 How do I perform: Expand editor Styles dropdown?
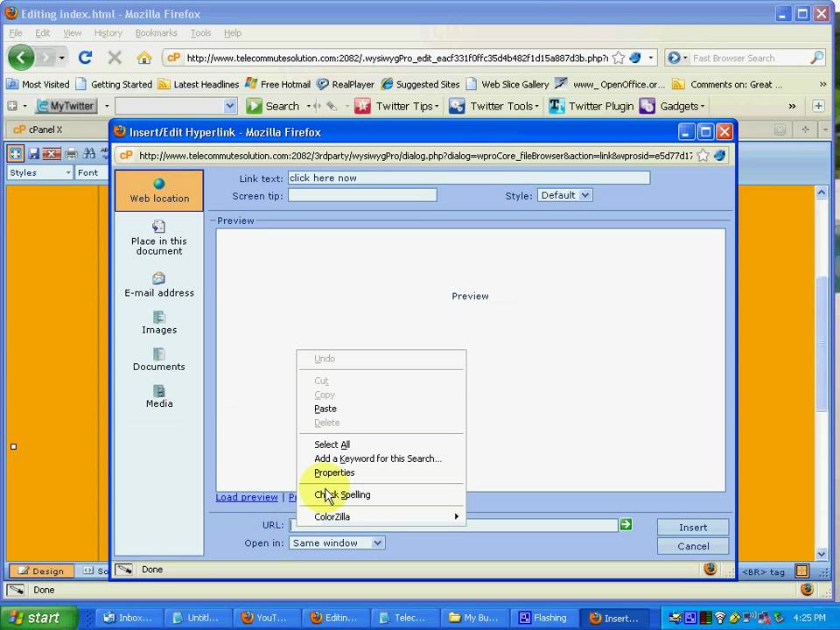(x=39, y=172)
